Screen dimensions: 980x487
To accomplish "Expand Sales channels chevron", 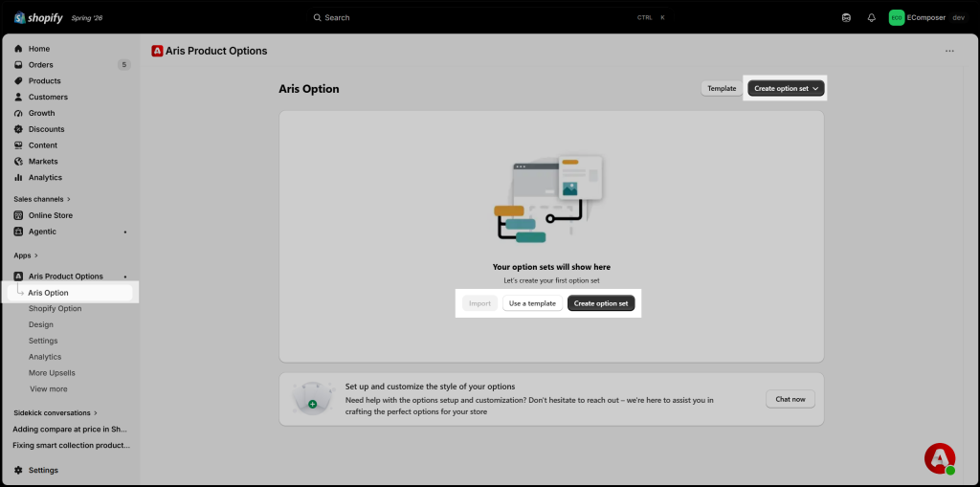I will coord(69,199).
